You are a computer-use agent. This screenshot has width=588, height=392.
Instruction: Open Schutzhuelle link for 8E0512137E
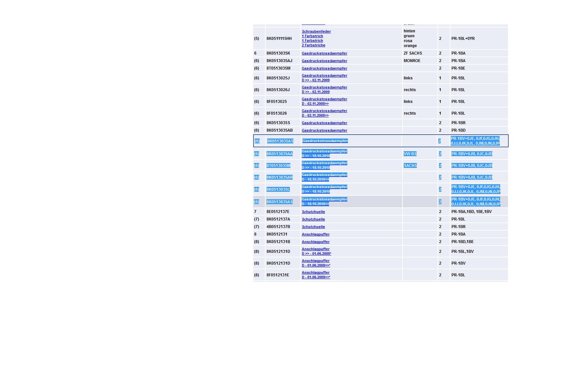313,212
